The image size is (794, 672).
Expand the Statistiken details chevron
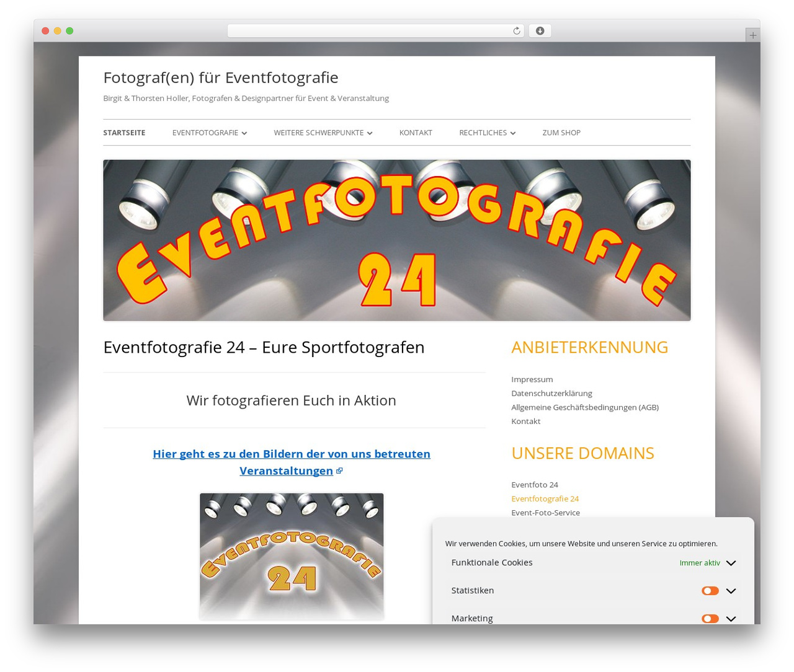[x=731, y=591]
